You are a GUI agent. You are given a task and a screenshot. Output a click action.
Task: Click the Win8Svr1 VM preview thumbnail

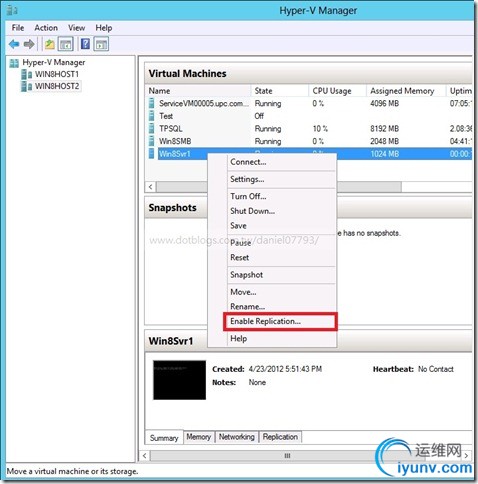[179, 380]
